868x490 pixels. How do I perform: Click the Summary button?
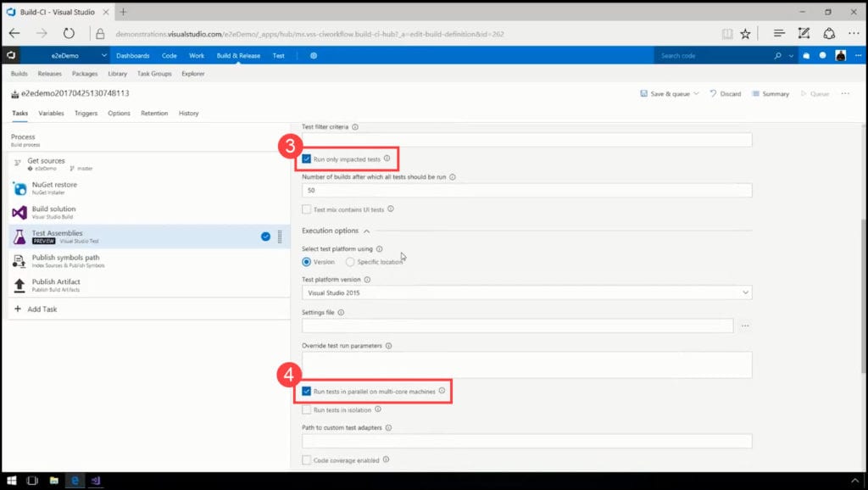[x=771, y=93]
